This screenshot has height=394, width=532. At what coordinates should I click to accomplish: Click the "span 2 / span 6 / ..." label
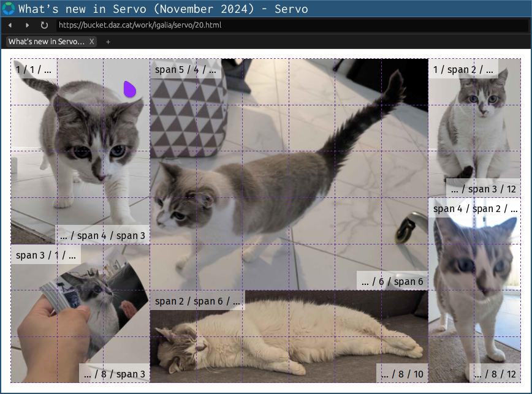[199, 301]
